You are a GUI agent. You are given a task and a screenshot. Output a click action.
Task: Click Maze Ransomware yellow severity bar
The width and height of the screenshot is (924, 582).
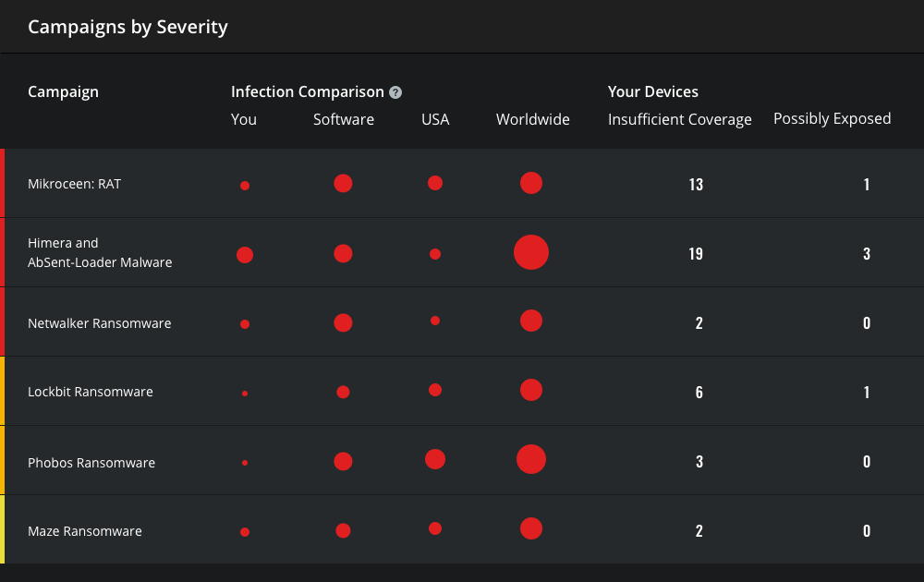pos(3,529)
